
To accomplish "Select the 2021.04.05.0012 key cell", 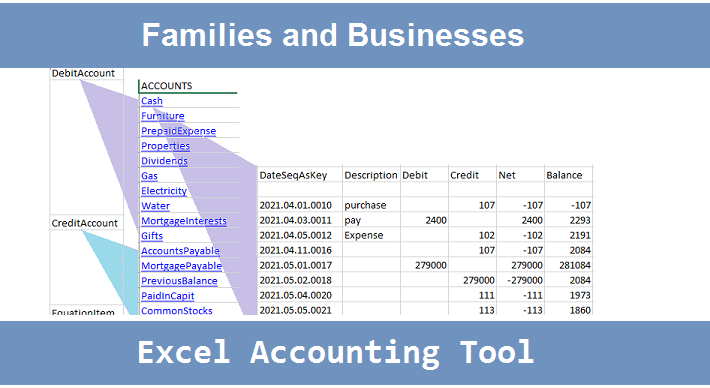I will pyautogui.click(x=300, y=235).
